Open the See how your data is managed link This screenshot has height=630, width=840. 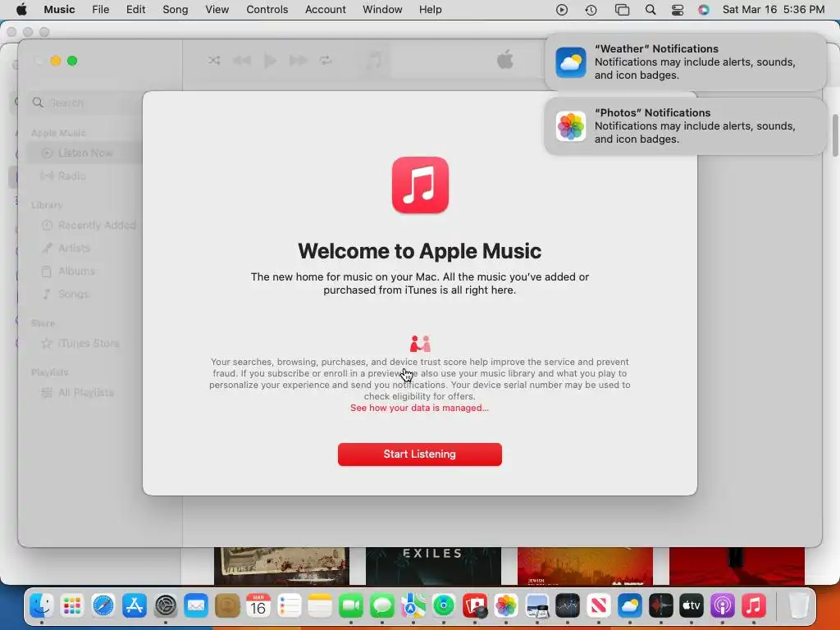pos(419,408)
